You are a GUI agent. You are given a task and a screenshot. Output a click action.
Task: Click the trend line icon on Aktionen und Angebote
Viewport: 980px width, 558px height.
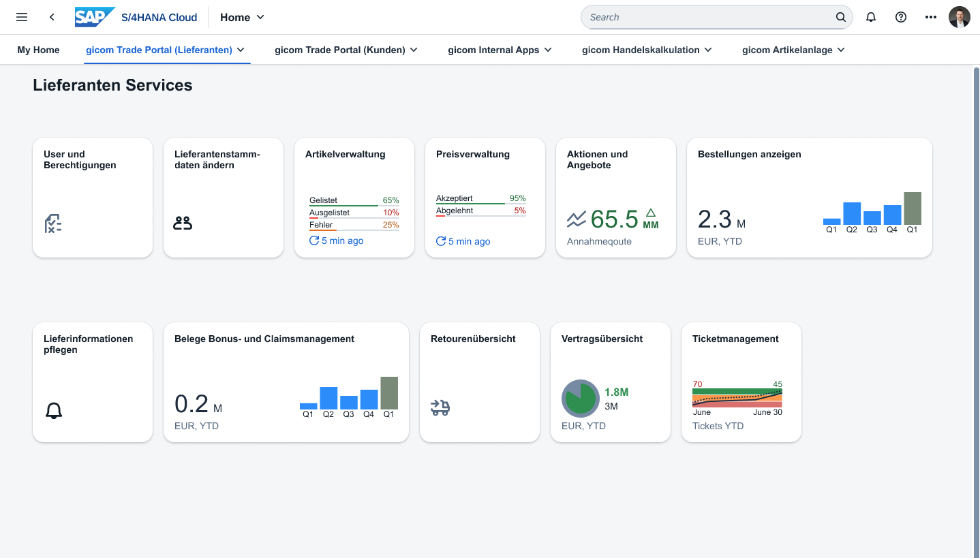point(577,220)
